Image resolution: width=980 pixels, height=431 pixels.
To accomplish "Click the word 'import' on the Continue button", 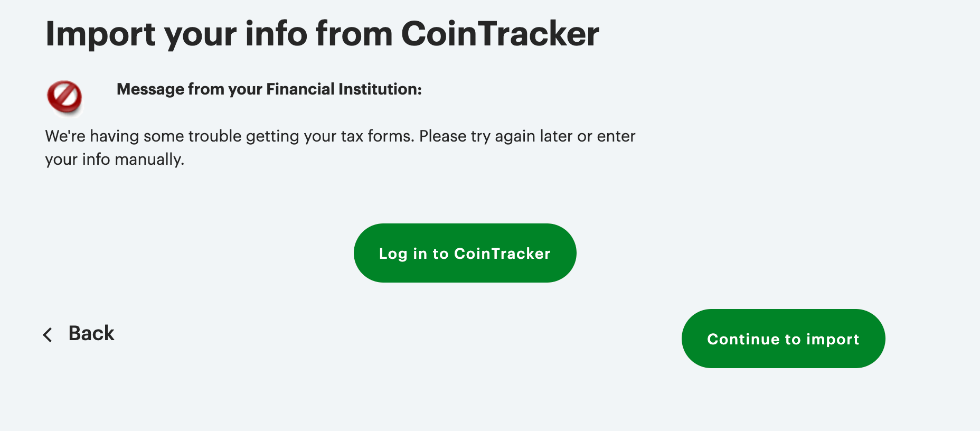I will point(833,340).
